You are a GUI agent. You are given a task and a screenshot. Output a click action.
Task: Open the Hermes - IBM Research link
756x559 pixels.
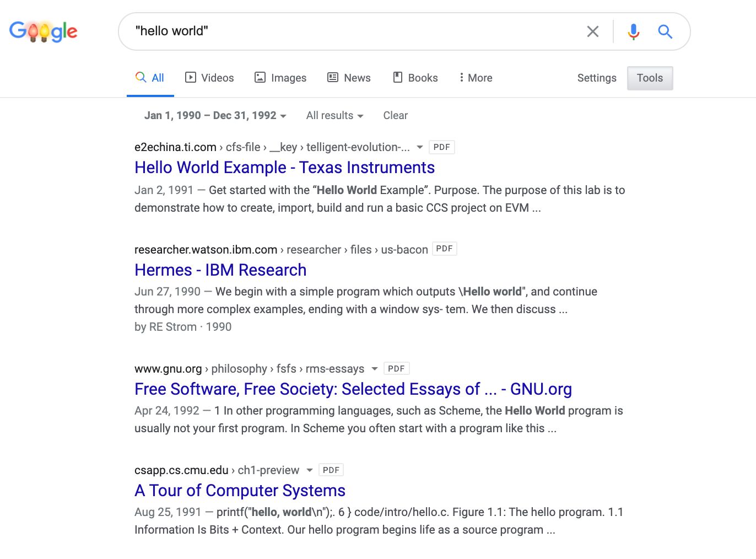coord(220,270)
